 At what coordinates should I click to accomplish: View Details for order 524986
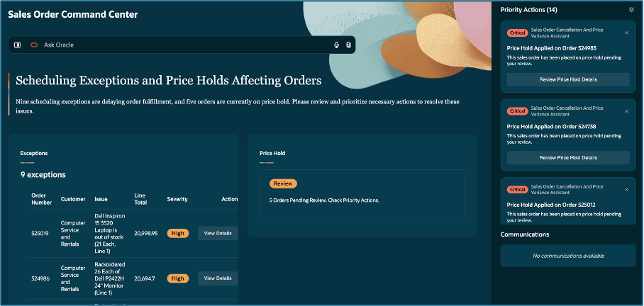[218, 278]
